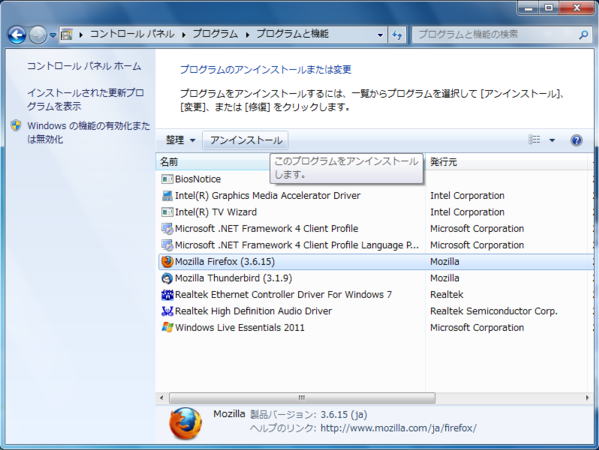Click the blue Help icon
Screen dimensions: 599x450
click(576, 140)
